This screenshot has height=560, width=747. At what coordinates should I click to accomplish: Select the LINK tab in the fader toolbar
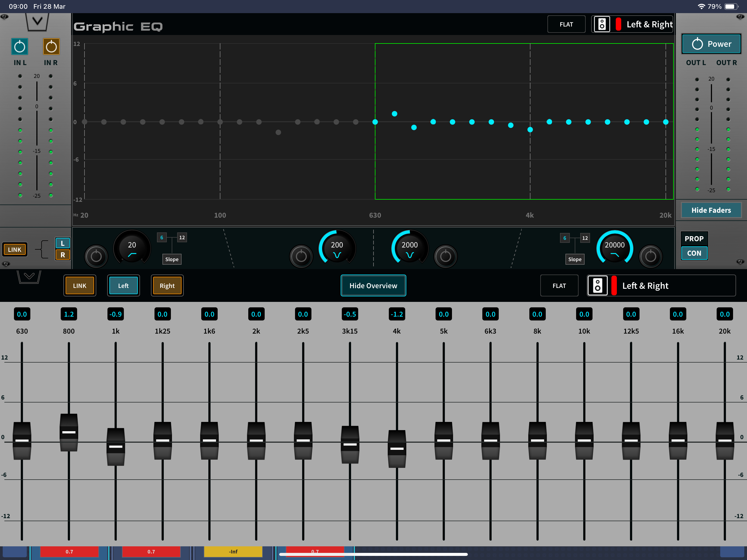[x=80, y=286]
